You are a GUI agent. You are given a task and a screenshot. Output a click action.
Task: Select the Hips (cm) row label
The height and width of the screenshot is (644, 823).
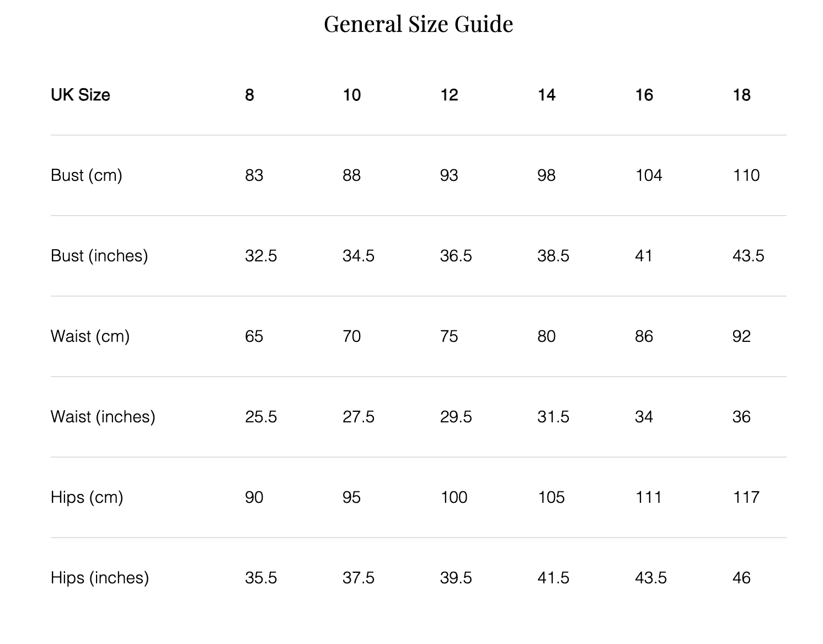coord(87,497)
